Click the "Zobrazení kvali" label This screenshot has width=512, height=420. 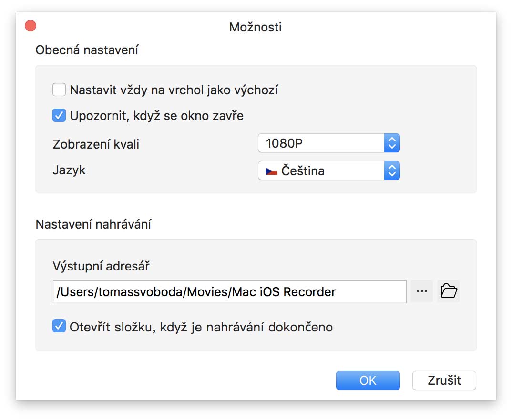96,144
